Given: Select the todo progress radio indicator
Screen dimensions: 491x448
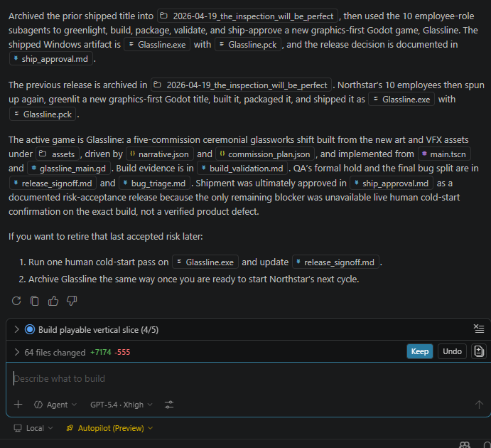Looking at the screenshot, I should tap(30, 329).
